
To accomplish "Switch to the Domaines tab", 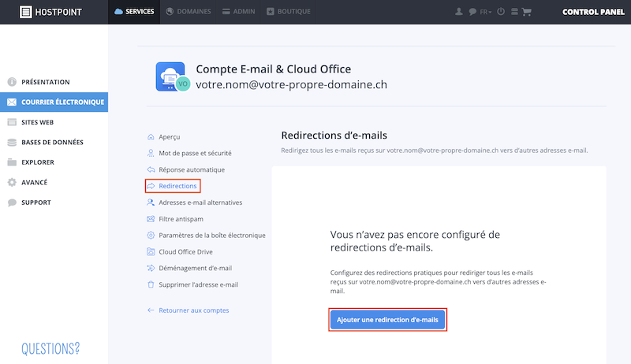I will tap(189, 12).
